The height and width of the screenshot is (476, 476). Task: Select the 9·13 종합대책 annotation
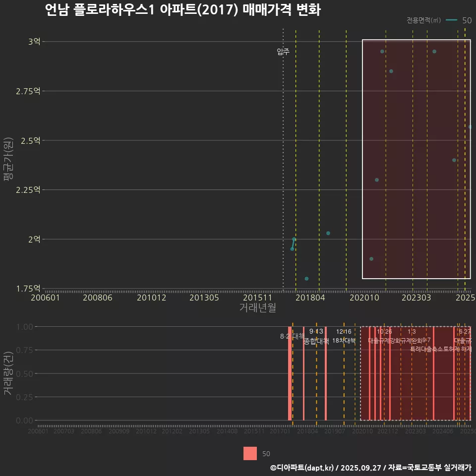pyautogui.click(x=316, y=336)
